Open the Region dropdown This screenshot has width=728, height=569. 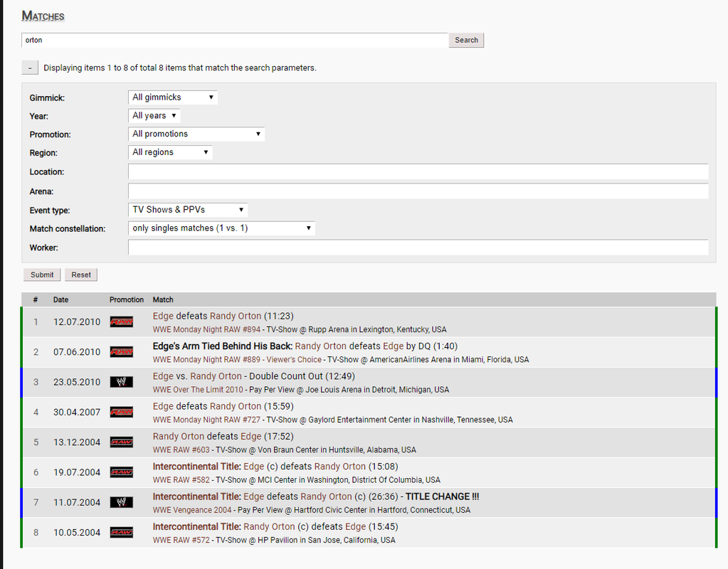[170, 152]
